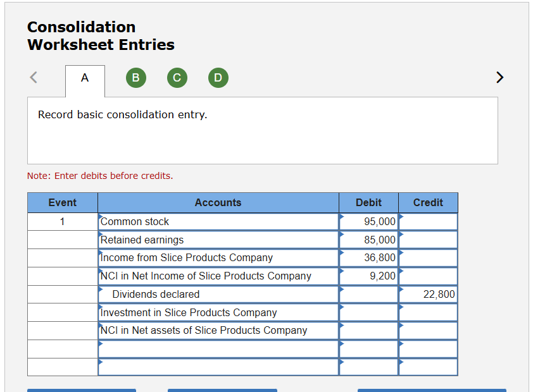Select the Credit header cell
Screen dimensions: 552x392
point(428,202)
